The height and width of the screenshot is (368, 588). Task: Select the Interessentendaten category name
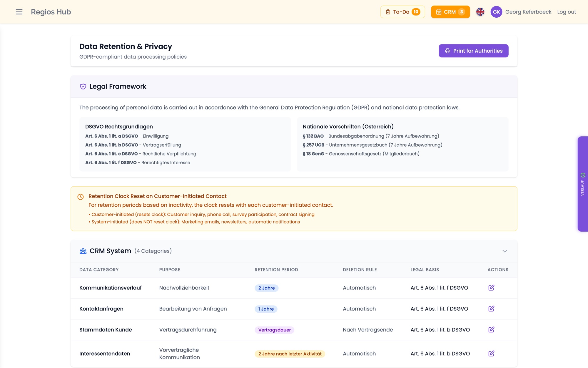(x=105, y=353)
